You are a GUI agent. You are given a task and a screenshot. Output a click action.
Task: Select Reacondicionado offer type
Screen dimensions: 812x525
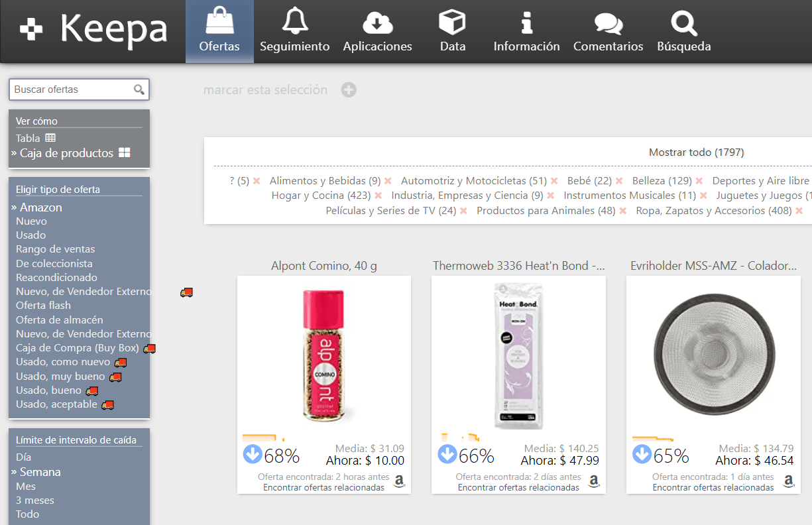[x=56, y=278]
